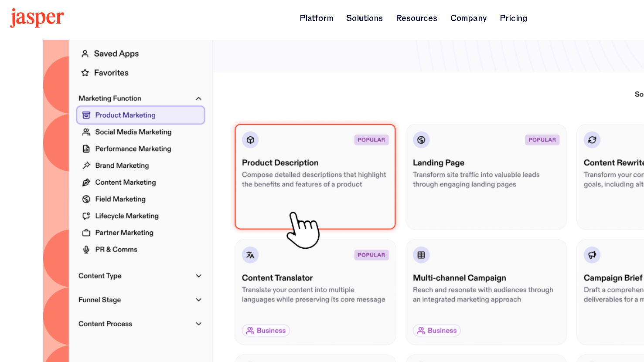Screen dimensions: 644x362
Task: Click the Landing Page globe icon
Action: pyautogui.click(x=421, y=140)
